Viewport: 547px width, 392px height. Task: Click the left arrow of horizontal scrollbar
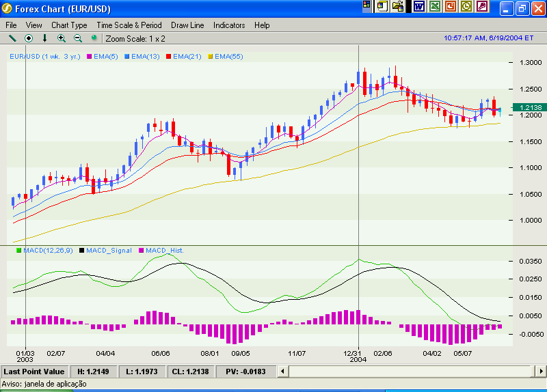point(294,372)
